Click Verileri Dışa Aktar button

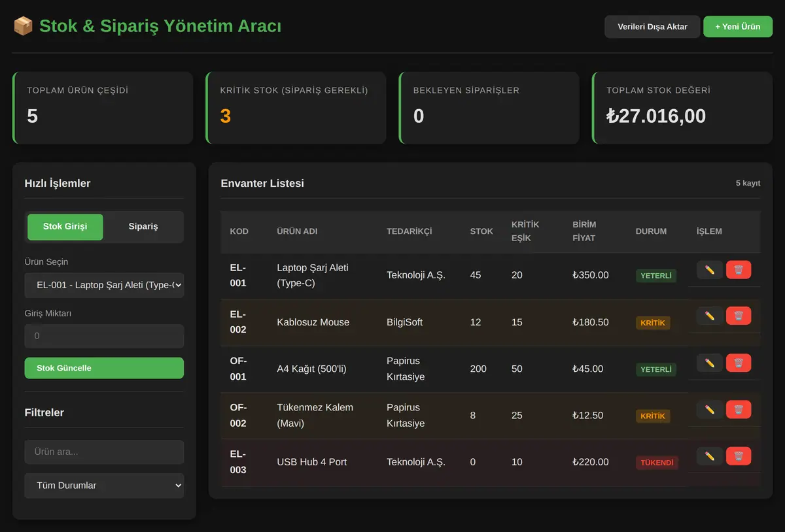(652, 27)
